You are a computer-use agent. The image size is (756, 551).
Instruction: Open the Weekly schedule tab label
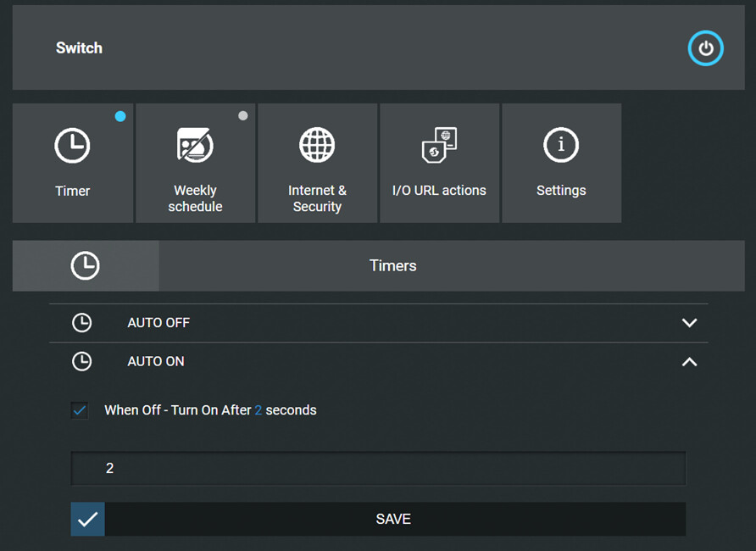195,198
